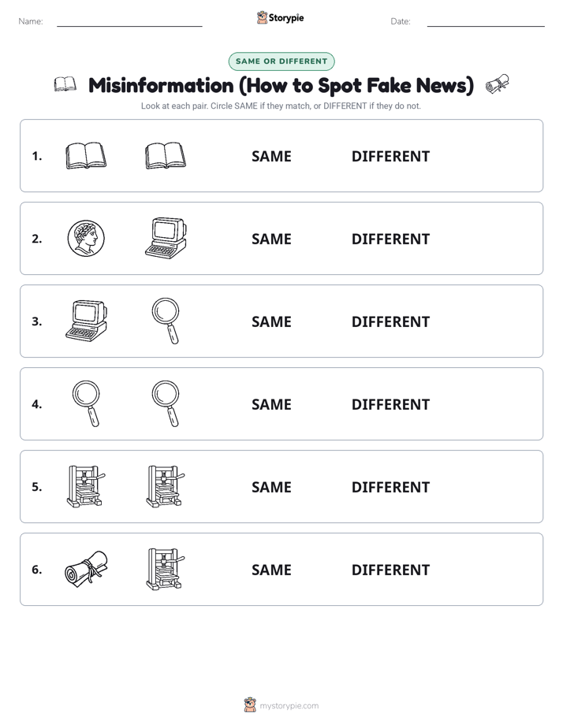Choose DIFFERENT for question 6
563x728 pixels.
point(390,570)
